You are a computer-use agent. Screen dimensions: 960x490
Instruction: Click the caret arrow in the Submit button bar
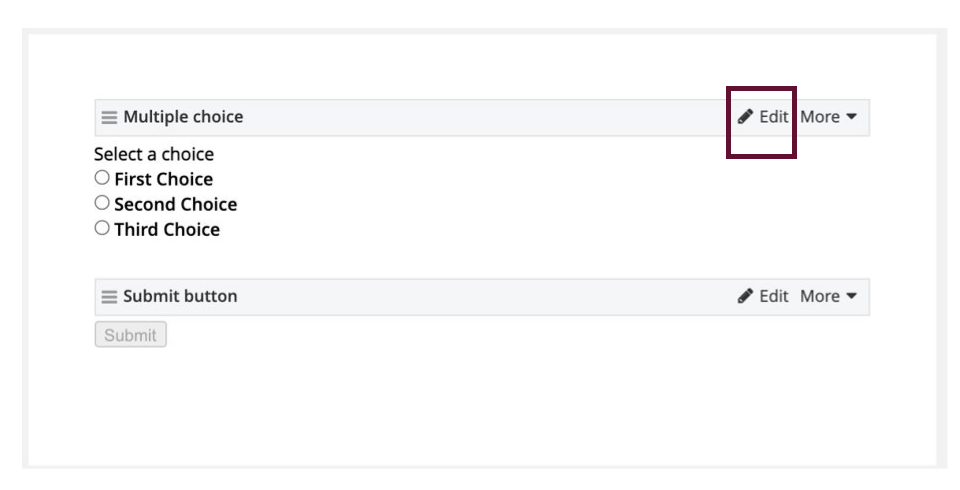pos(851,296)
